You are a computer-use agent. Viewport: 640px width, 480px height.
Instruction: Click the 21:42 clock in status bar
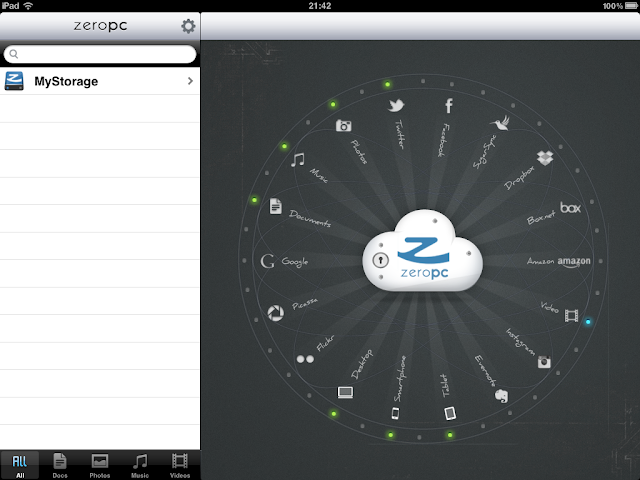coord(320,6)
